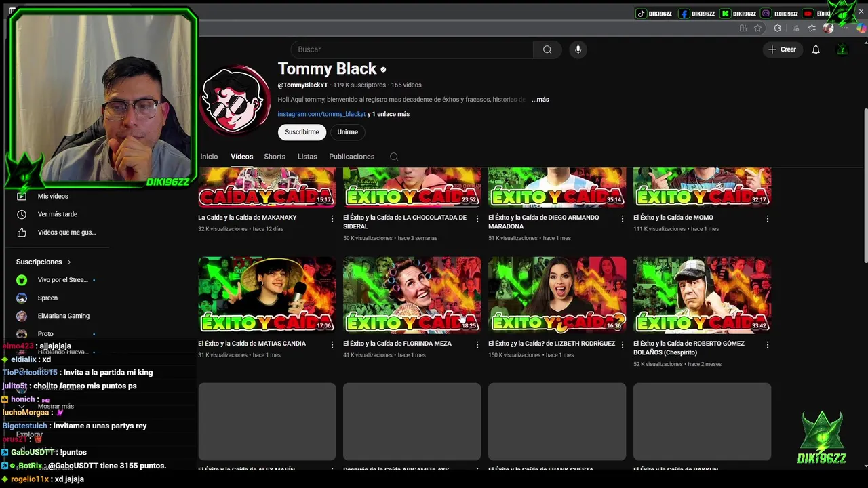Click the verified badge beside Tommy Black
This screenshot has width=868, height=488.
coord(383,69)
